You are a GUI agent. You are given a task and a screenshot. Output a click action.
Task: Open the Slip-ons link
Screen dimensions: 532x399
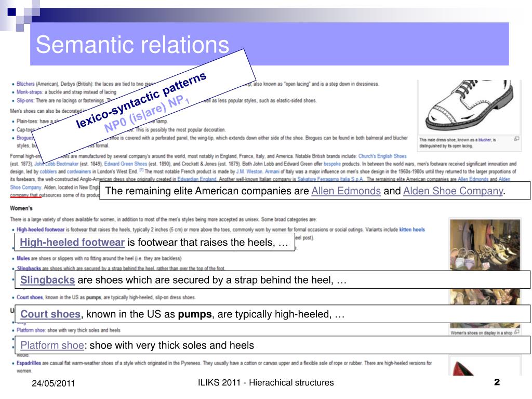25,100
